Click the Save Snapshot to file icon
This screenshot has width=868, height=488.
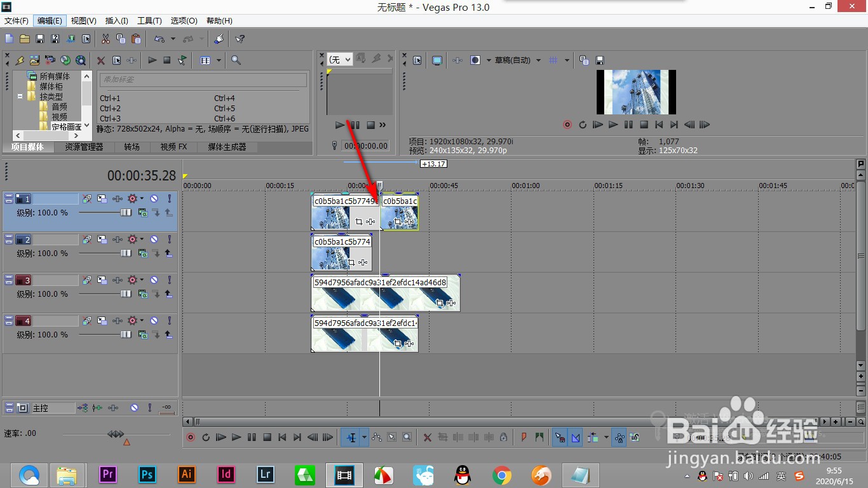[x=599, y=60]
